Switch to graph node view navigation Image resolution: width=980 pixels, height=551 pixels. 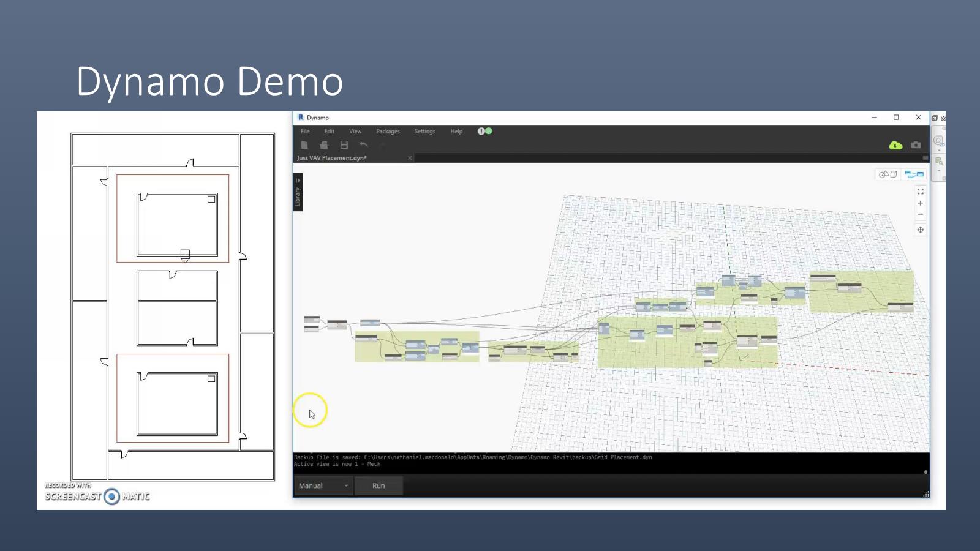point(914,174)
